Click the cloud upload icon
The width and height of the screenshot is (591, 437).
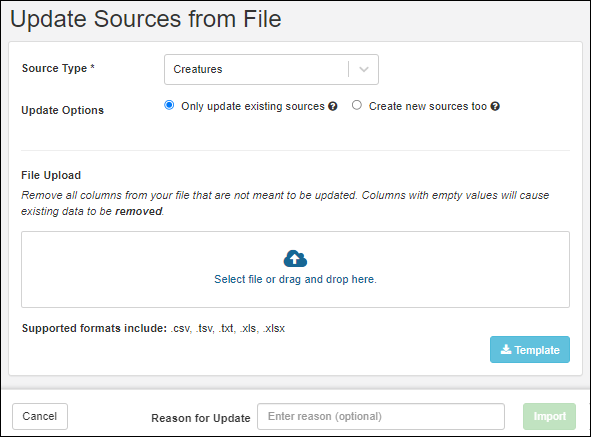point(295,259)
